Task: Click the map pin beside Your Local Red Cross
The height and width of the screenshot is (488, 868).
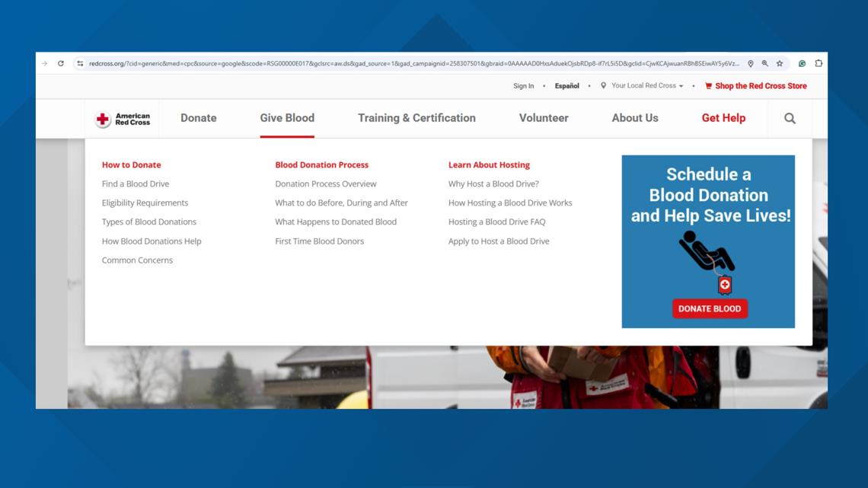Action: (x=603, y=86)
